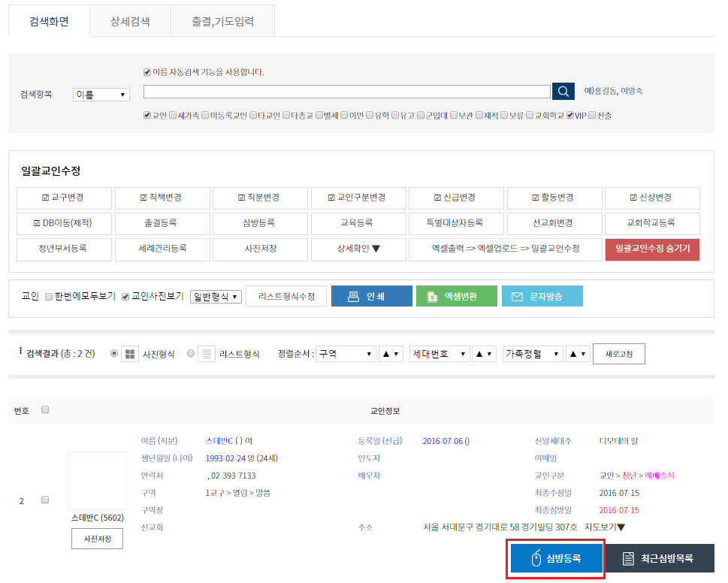
Task: Select the 리스트형식 radio button
Action: pos(191,354)
